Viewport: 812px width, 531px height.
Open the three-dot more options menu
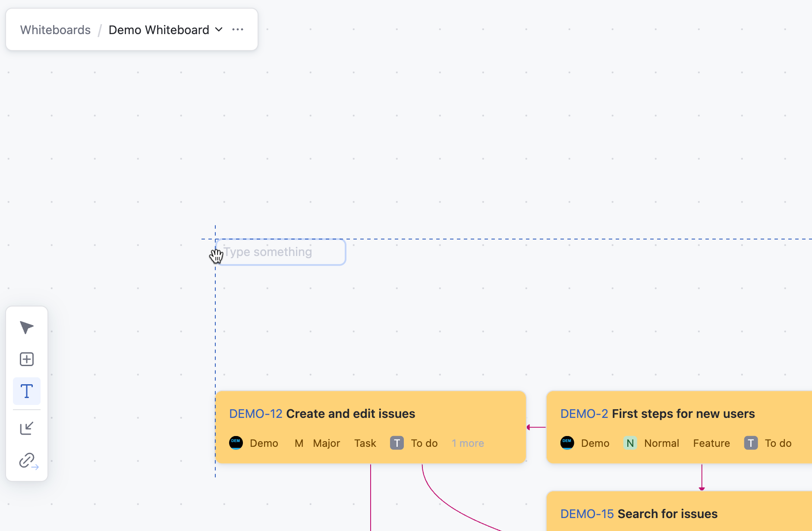(238, 30)
